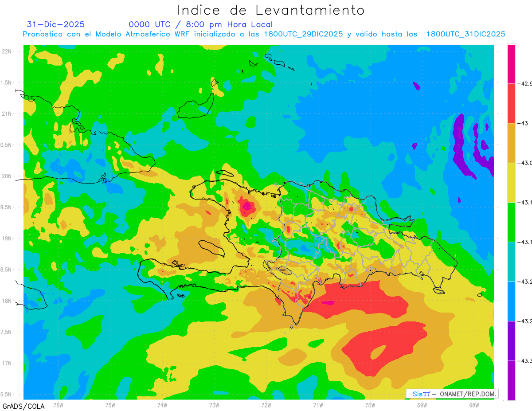This screenshot has height=411, width=532.
Task: Click the '-43.3' legend value
Action: coord(525,361)
